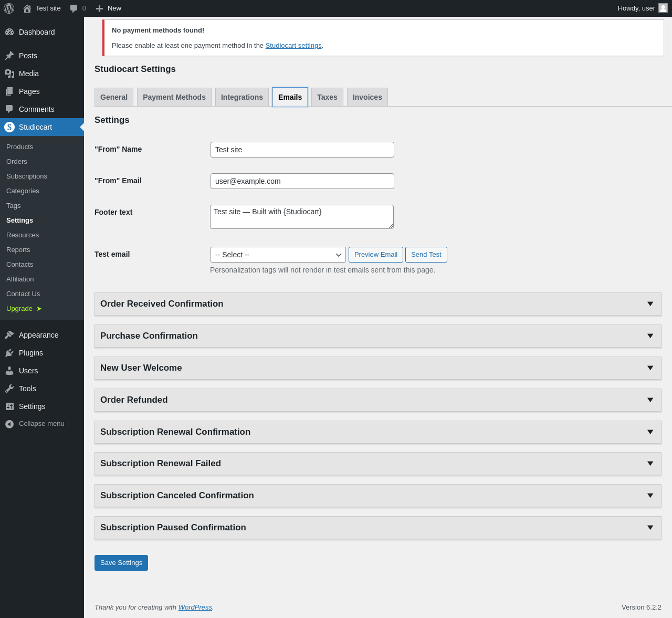Open the WordPress footer link
The height and width of the screenshot is (618, 672).
tap(195, 607)
